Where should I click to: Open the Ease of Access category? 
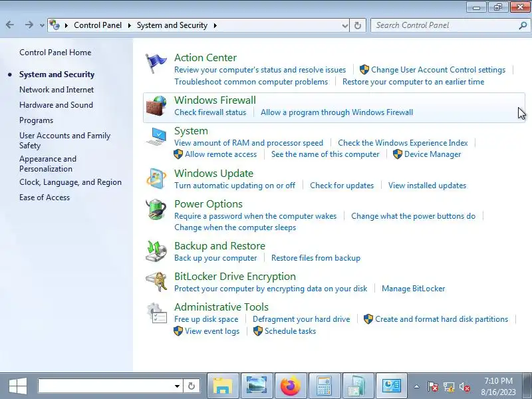[45, 198]
